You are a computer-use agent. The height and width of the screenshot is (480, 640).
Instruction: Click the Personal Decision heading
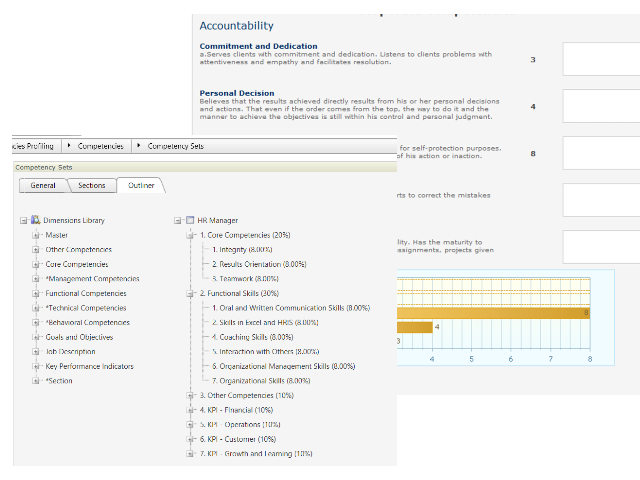point(237,93)
